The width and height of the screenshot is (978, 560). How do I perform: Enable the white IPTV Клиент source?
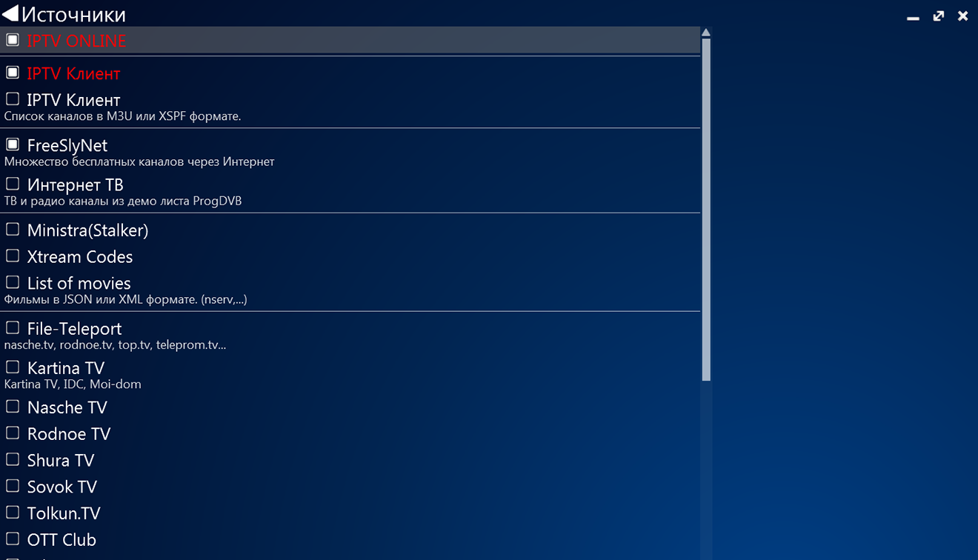[x=13, y=99]
